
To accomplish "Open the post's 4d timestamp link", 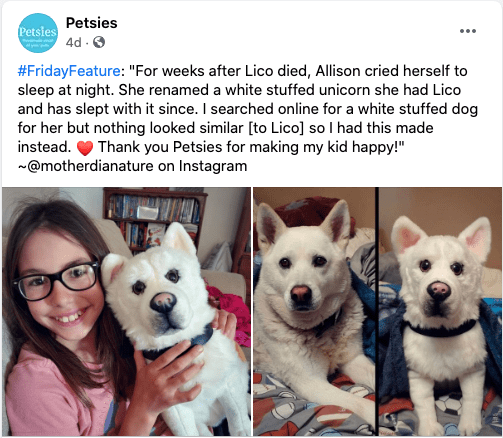I will coord(73,43).
